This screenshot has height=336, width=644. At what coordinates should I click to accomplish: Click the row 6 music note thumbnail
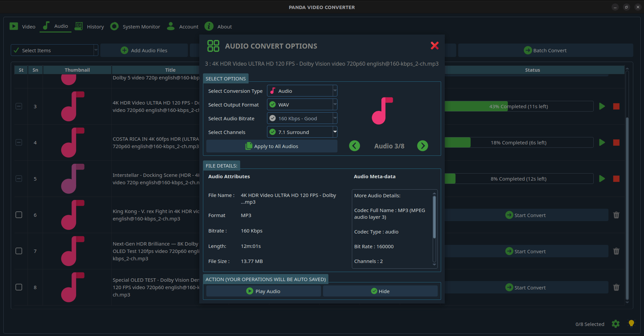[x=72, y=215]
